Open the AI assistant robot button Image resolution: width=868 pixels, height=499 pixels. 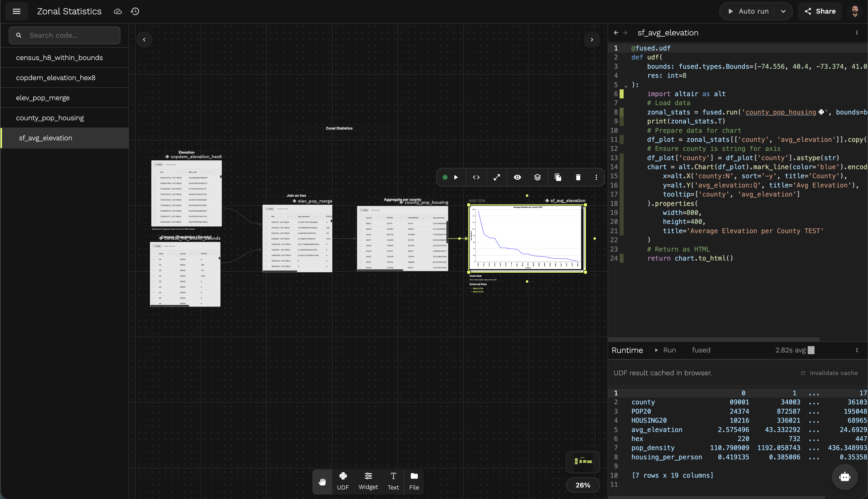click(845, 477)
